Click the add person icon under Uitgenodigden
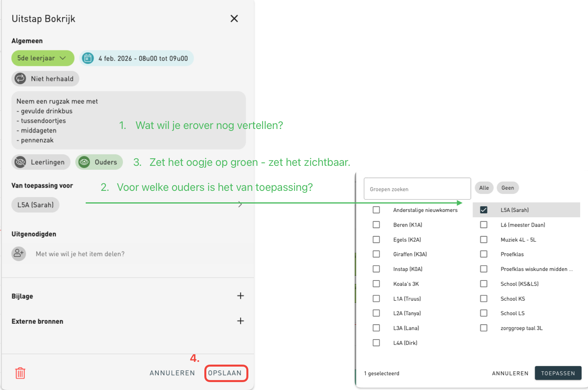 [x=19, y=254]
